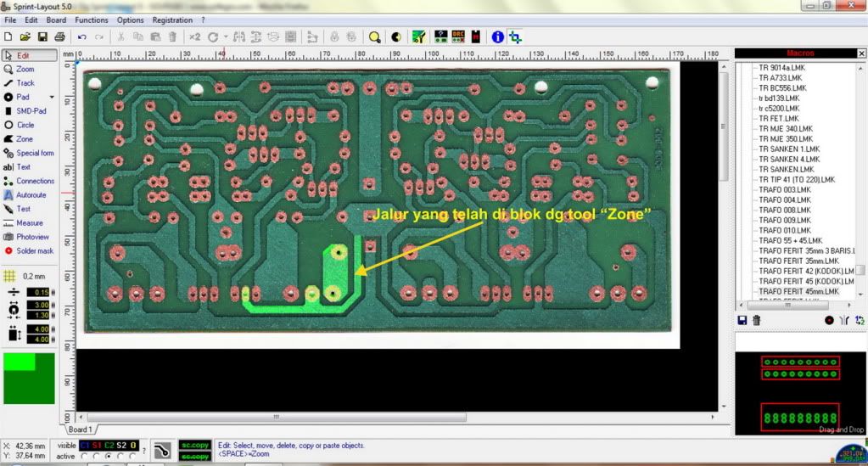Viewport: 868px width, 466px height.
Task: Set S2 as the active layer
Action: (120, 457)
